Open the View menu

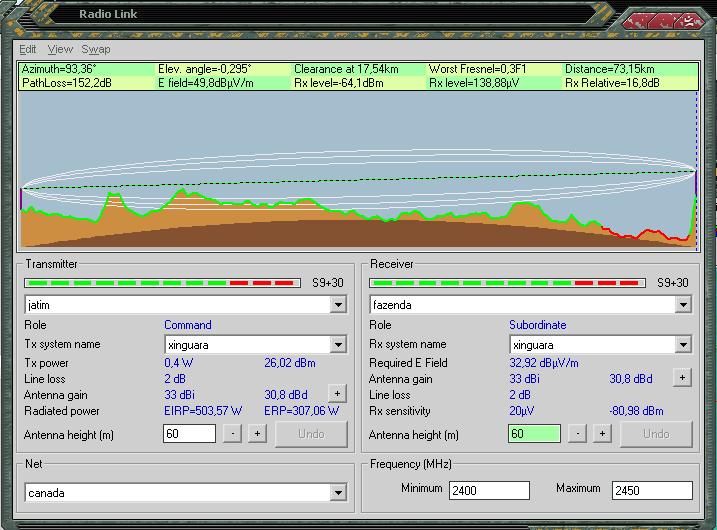point(60,49)
